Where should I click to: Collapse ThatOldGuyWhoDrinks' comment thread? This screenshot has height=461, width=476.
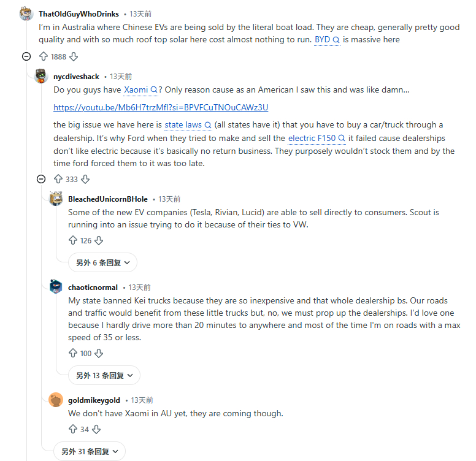[26, 56]
